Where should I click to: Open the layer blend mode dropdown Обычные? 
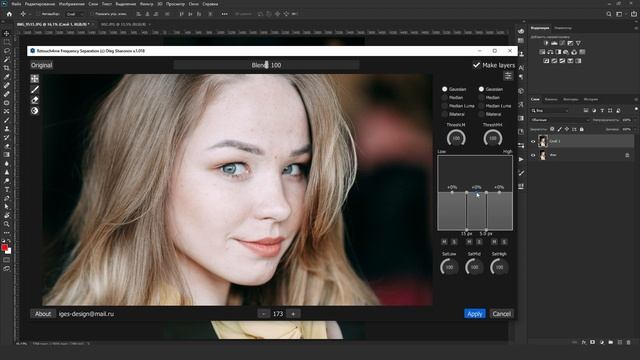560,120
